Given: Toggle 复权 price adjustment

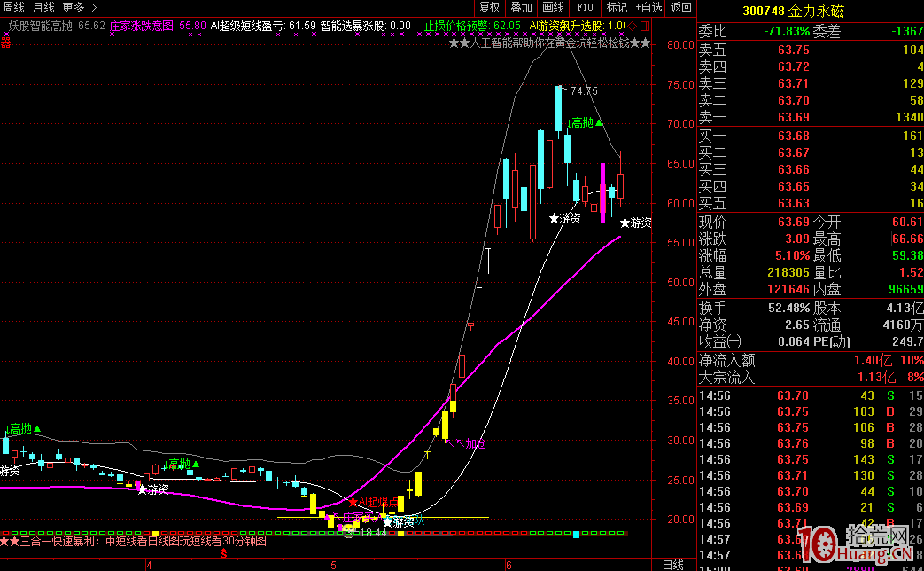Looking at the screenshot, I should click(x=489, y=7).
